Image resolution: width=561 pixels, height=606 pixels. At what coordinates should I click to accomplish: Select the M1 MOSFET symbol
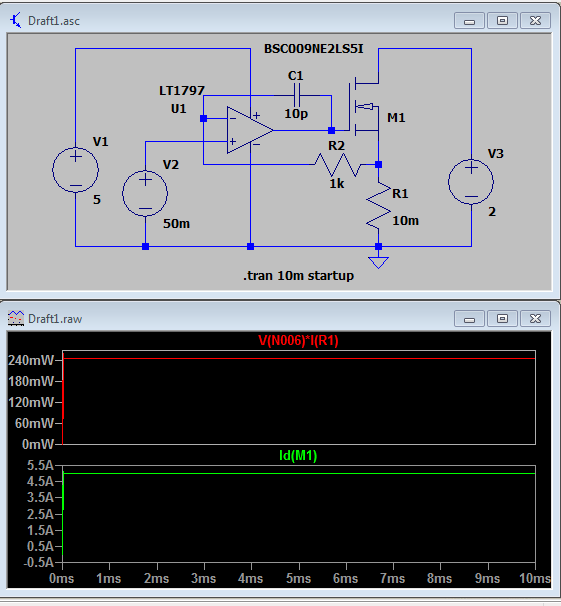(364, 106)
